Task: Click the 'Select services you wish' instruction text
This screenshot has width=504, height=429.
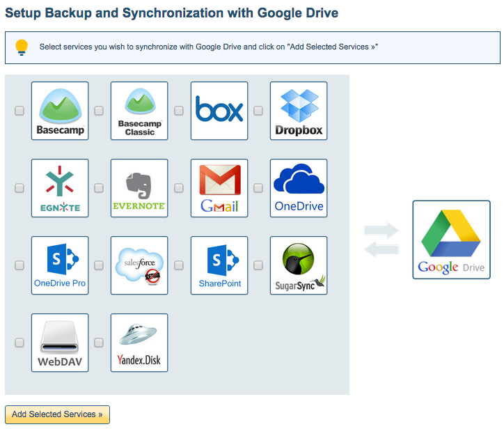Action: point(209,47)
